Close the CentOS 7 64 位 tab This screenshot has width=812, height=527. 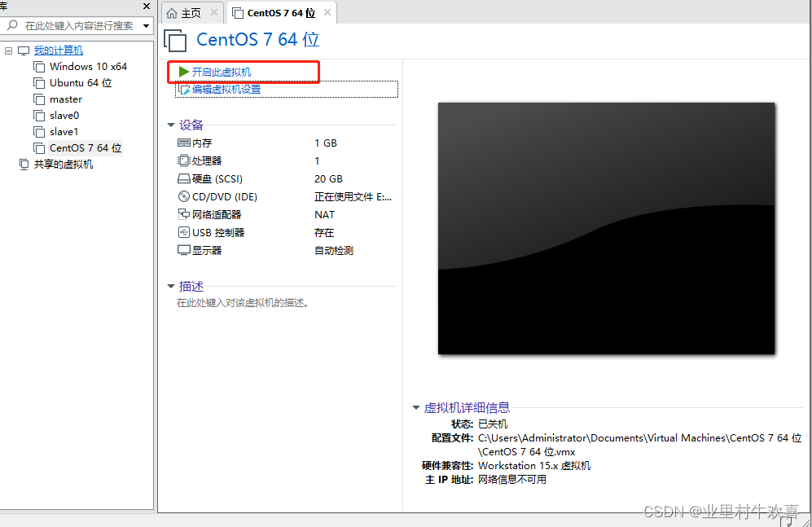coord(327,12)
